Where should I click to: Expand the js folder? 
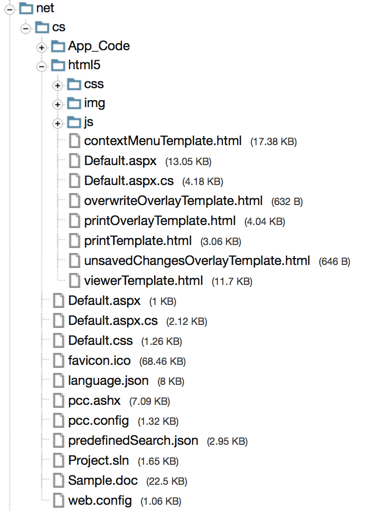point(57,123)
